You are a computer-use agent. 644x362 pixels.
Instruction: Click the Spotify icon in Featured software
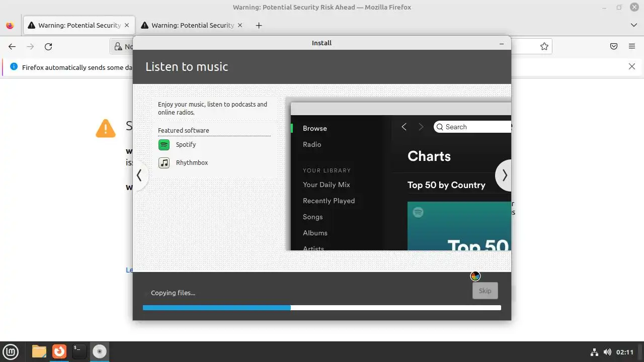click(x=164, y=145)
